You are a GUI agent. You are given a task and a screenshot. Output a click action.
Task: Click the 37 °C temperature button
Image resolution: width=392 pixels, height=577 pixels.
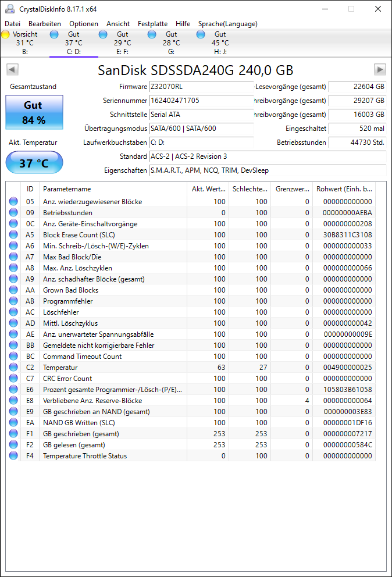point(34,162)
